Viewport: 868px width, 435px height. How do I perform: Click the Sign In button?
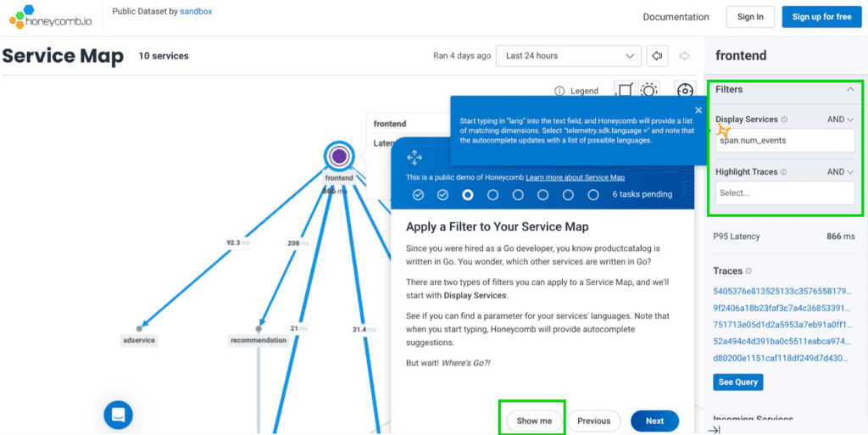[750, 17]
